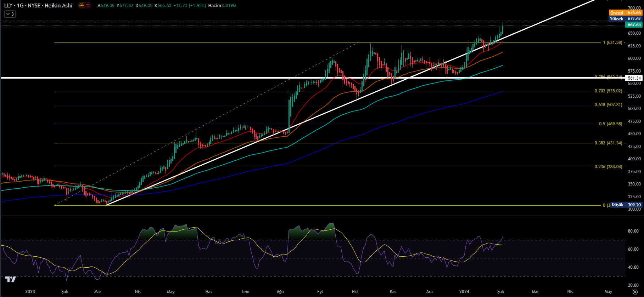Viewport: 644px width, 297px height.
Task: Click the 700.00 price axis label
Action: pyautogui.click(x=634, y=8)
